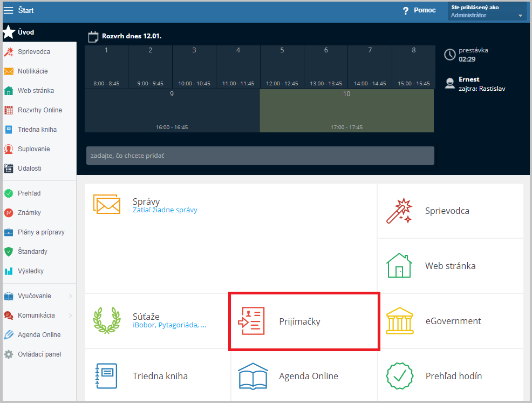Open the hamburger menu beside Štart
Screen dimensions: 532x403
8,10
